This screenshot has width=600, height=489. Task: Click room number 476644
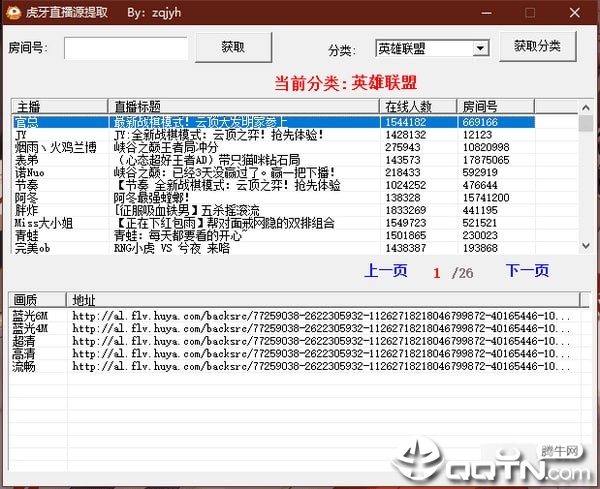[480, 185]
